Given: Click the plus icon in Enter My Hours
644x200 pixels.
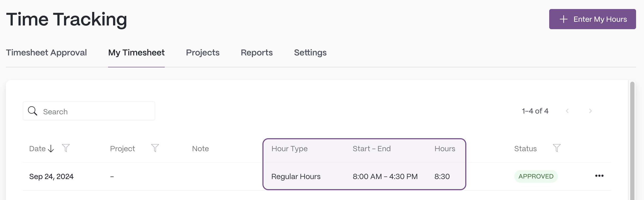Looking at the screenshot, I should click(x=563, y=19).
